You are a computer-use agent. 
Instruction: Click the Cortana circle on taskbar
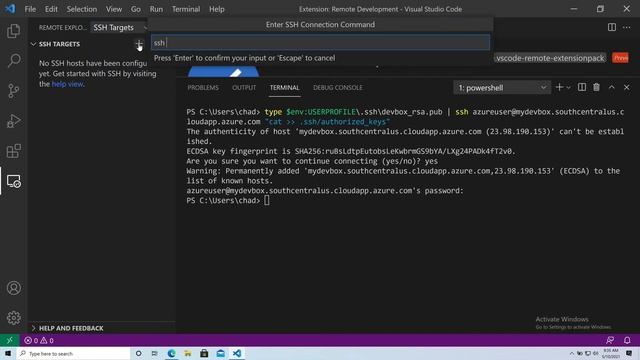click(x=138, y=353)
